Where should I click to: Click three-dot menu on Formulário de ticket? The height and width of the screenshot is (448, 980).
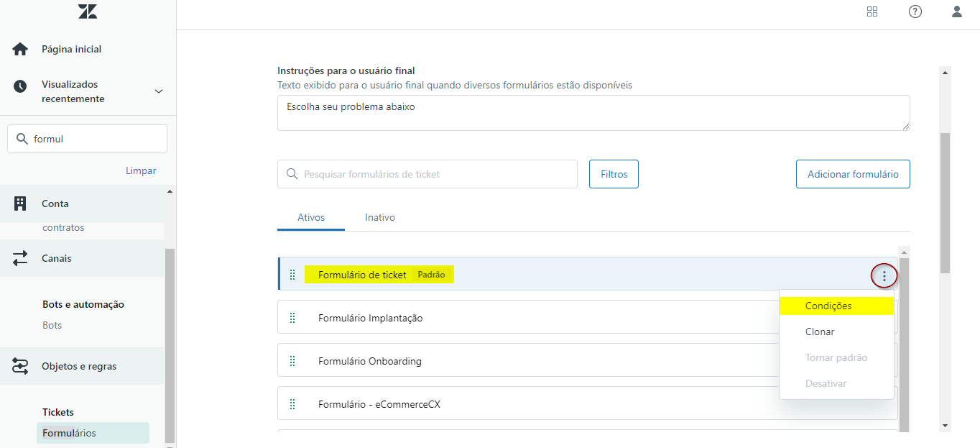[x=884, y=275]
